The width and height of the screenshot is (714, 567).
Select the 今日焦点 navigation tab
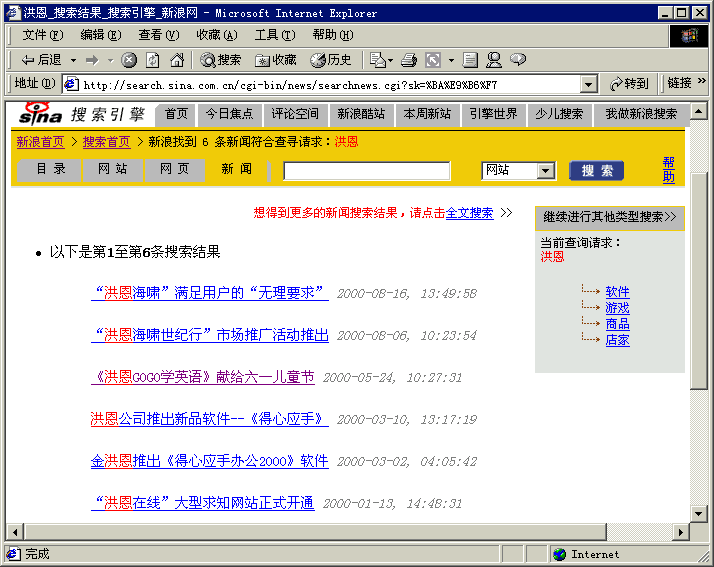pos(229,114)
